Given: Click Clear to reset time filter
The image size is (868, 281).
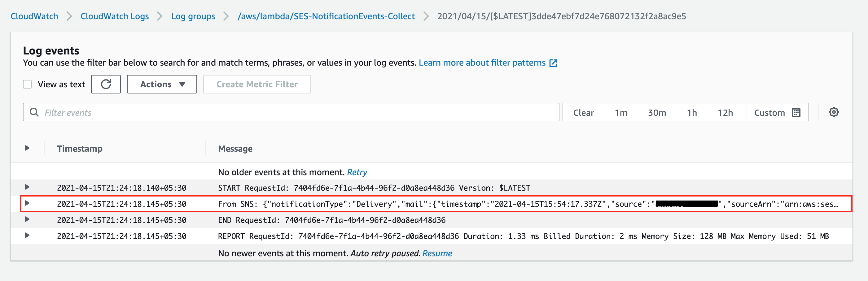Looking at the screenshot, I should 584,113.
